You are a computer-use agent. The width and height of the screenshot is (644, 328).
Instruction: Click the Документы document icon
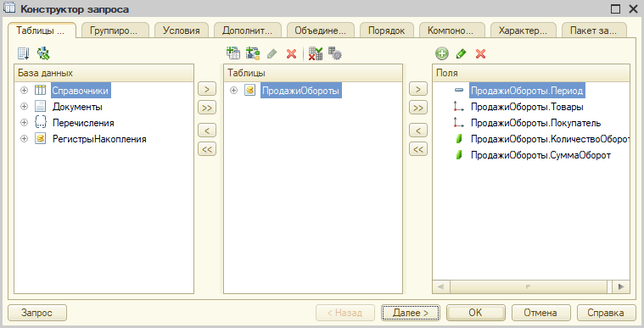coord(40,107)
